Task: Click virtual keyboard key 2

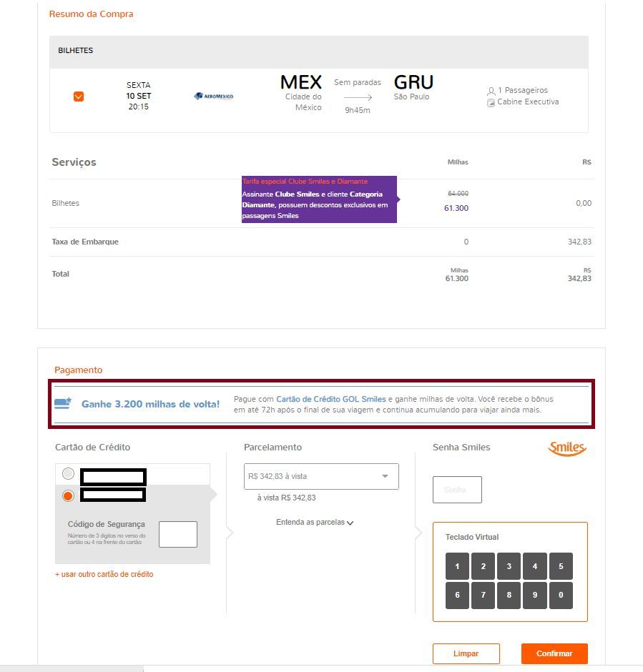Action: [x=483, y=566]
